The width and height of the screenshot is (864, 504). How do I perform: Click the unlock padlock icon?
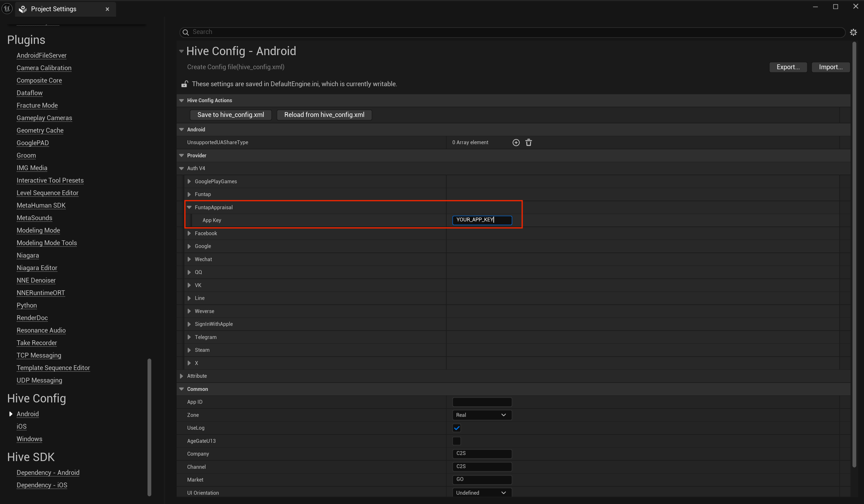(184, 84)
